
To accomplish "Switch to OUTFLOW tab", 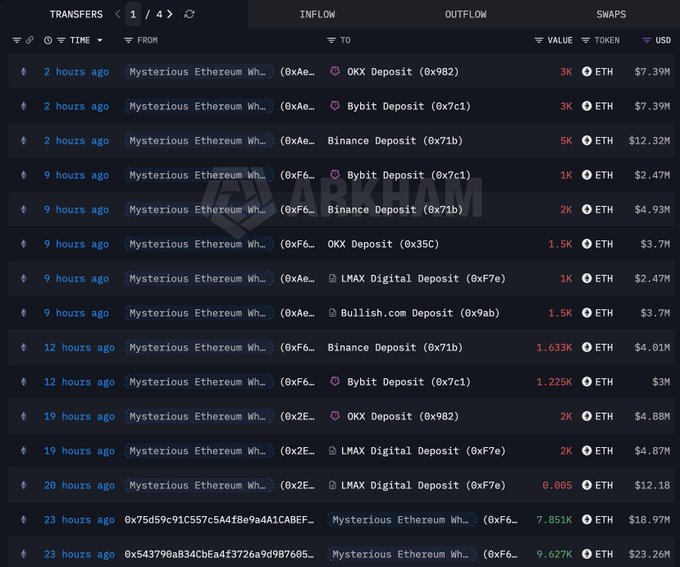I will 466,14.
